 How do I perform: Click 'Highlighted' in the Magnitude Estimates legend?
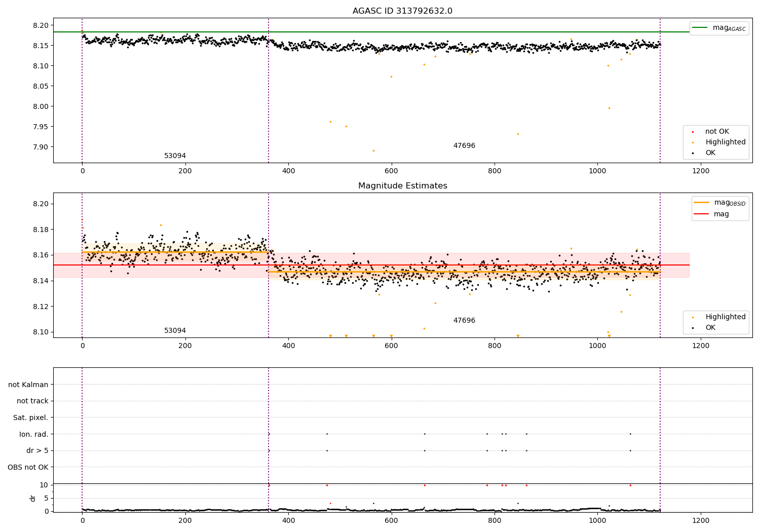[x=726, y=317]
